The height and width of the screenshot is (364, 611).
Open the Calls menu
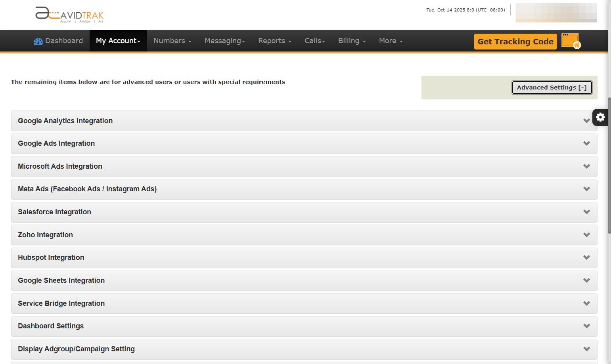(315, 41)
